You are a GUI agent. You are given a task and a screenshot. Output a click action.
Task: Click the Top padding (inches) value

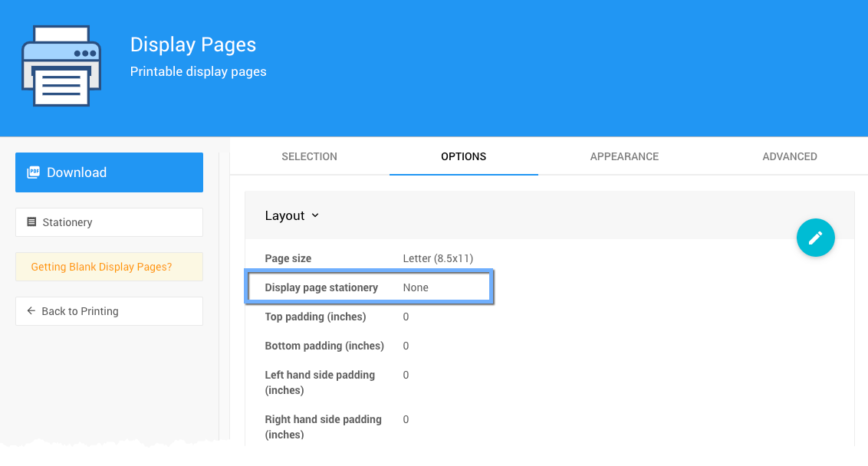406,317
